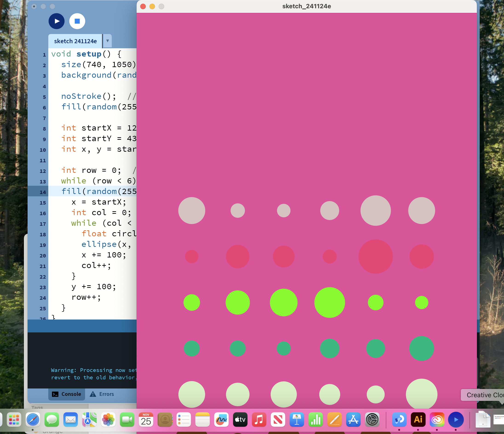Switch to the Console tab
Viewport: 504px width, 434px height.
click(x=67, y=394)
